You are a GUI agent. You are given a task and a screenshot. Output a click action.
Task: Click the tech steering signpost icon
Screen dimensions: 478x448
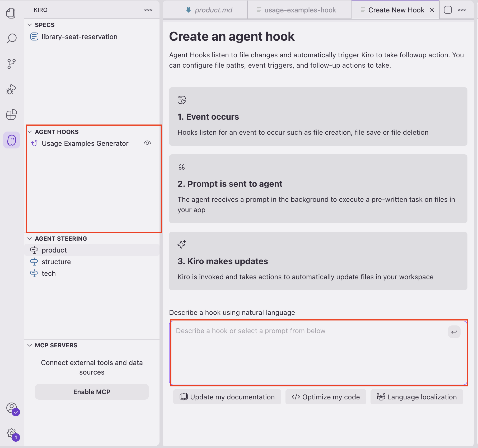tap(34, 273)
